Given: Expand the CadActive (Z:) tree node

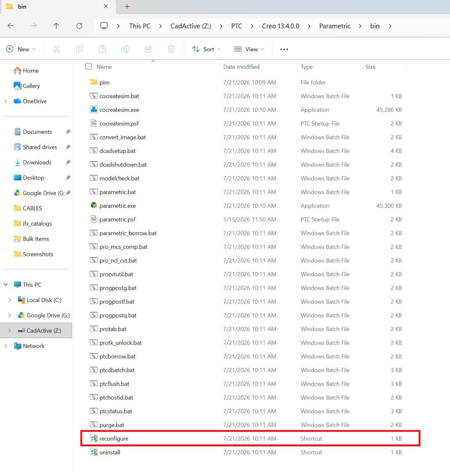Looking at the screenshot, I should tap(10, 330).
